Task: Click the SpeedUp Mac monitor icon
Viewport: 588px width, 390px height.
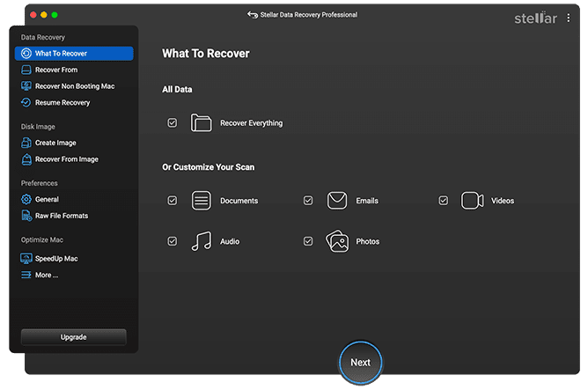Action: (26, 259)
